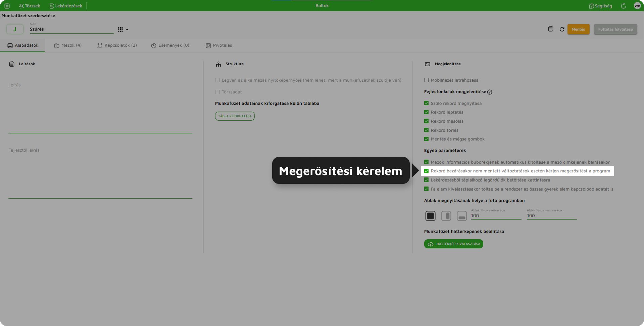The image size is (644, 326).
Task: Toggle the Törzsadat checkbox
Action: click(217, 92)
